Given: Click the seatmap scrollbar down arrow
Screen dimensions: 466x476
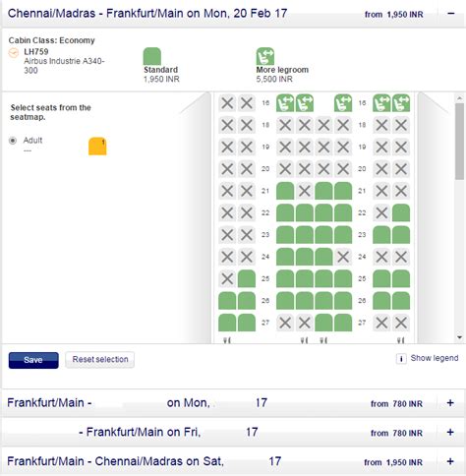Looking at the screenshot, I should click(x=459, y=337).
